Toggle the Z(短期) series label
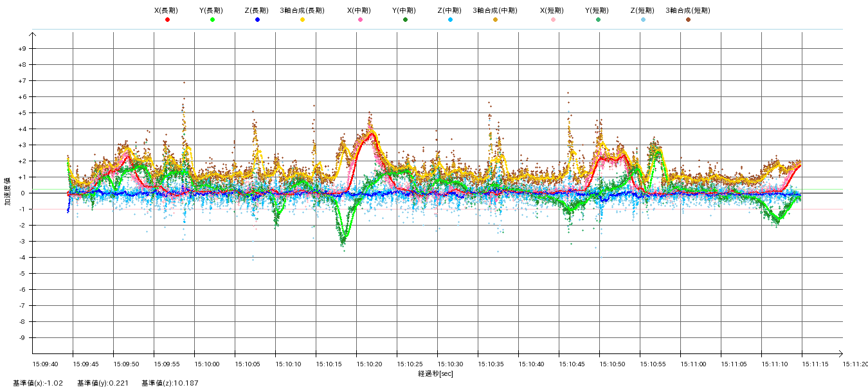The height and width of the screenshot is (392, 868). pos(642,11)
